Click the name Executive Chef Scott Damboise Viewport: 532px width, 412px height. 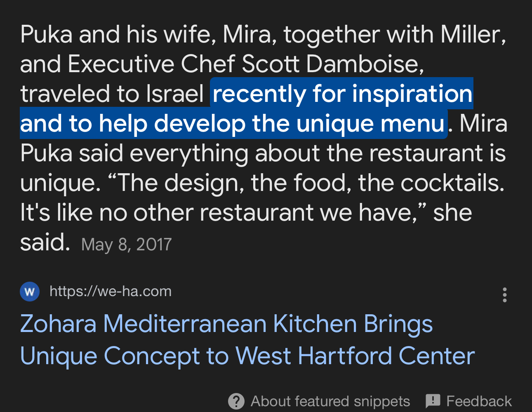tap(245, 64)
